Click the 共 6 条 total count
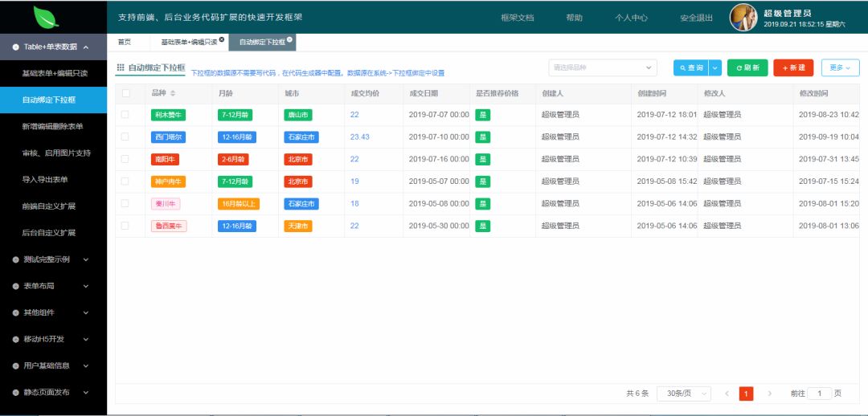868x416 pixels. pyautogui.click(x=637, y=394)
